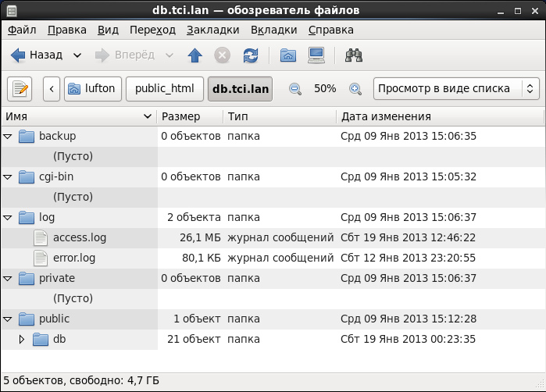Go up to parent folder arrow
Screen dimensions: 546x392
pos(195,55)
